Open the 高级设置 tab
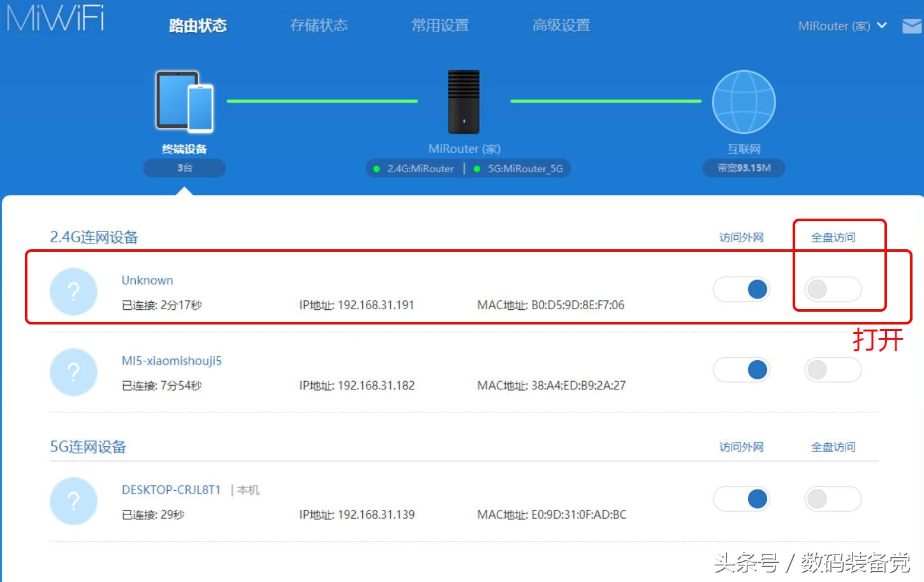Screen dimensions: 924x582 (561, 25)
